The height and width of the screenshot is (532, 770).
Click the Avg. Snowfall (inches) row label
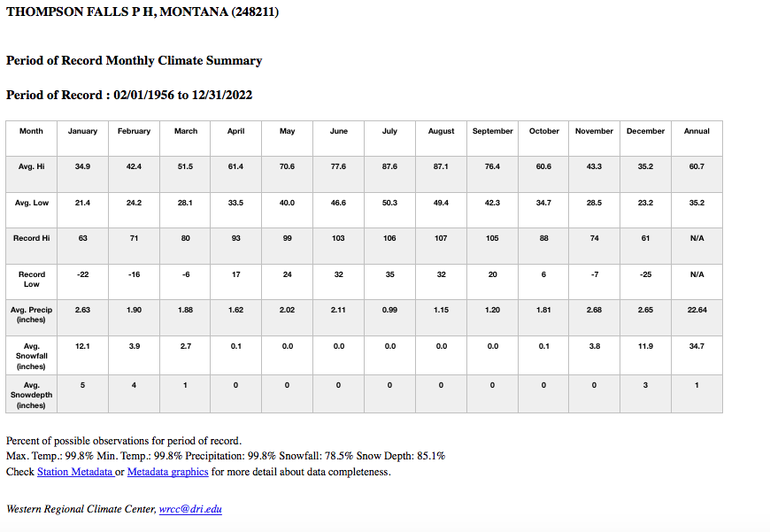[32, 356]
